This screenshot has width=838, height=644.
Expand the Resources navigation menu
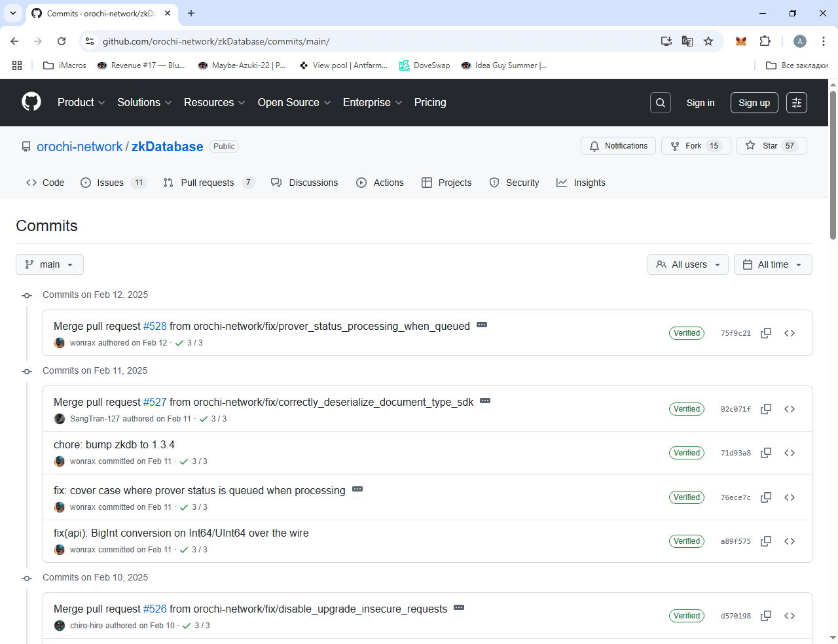(215, 102)
